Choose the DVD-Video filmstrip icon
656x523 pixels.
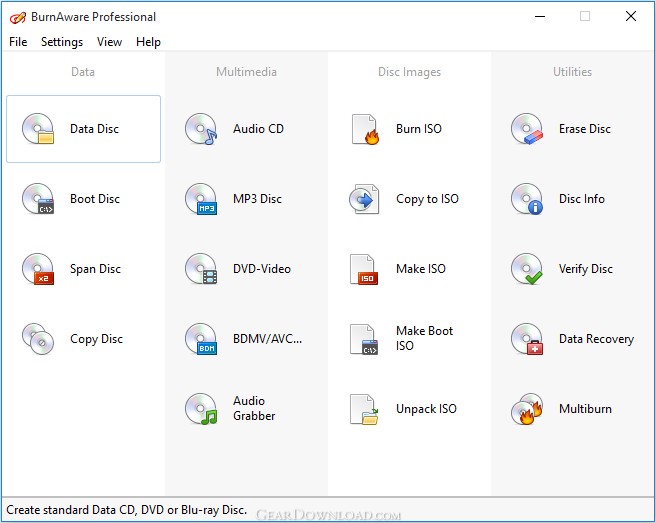click(201, 269)
